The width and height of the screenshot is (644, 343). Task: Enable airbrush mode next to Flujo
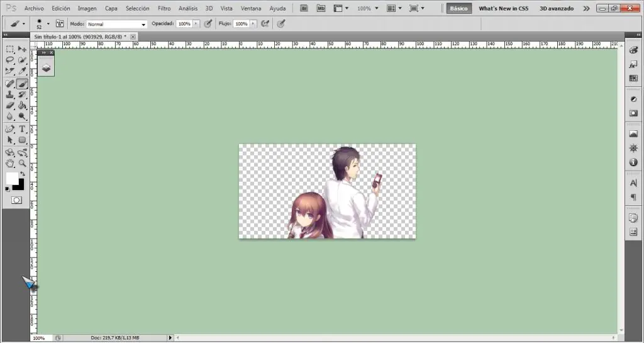(265, 24)
